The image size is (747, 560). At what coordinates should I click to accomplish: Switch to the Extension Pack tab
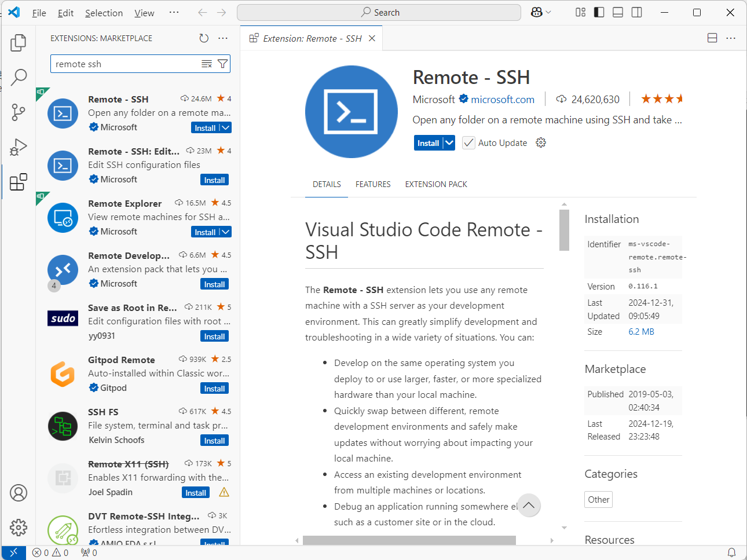(x=436, y=184)
